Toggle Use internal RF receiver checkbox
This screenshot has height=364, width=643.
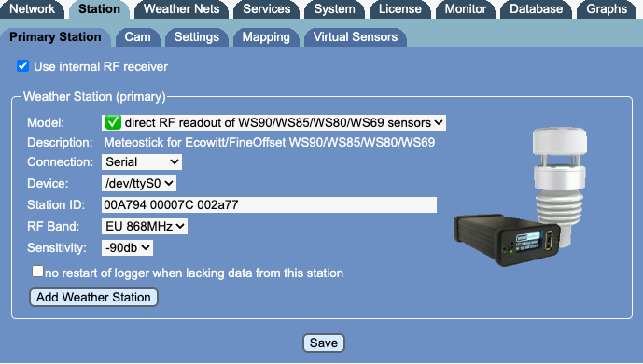(x=22, y=66)
